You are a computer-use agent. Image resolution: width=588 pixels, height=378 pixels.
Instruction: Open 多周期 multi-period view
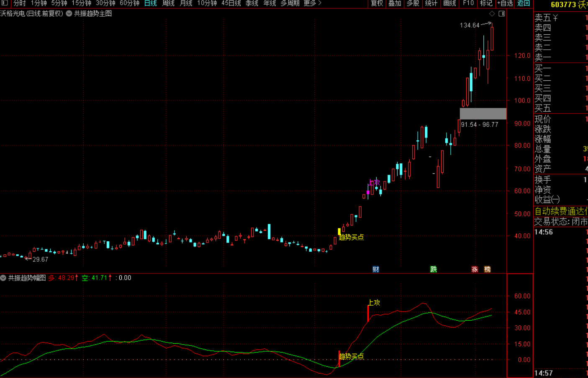coord(290,3)
